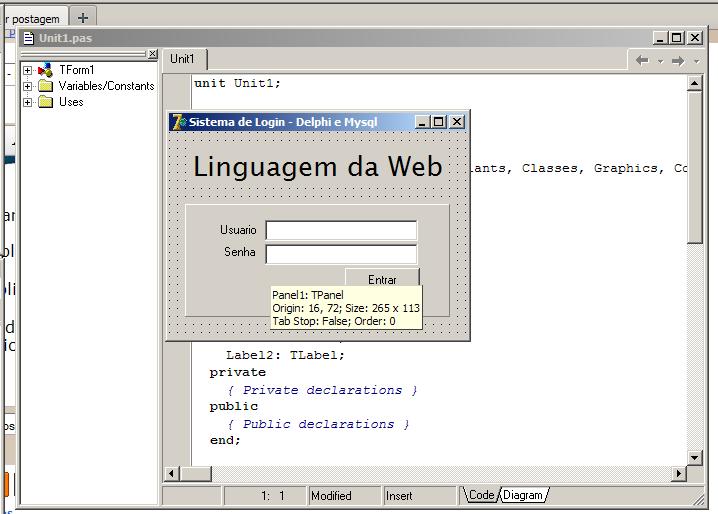The width and height of the screenshot is (718, 514).
Task: Click the Unit1.pas document icon
Action: pos(29,38)
